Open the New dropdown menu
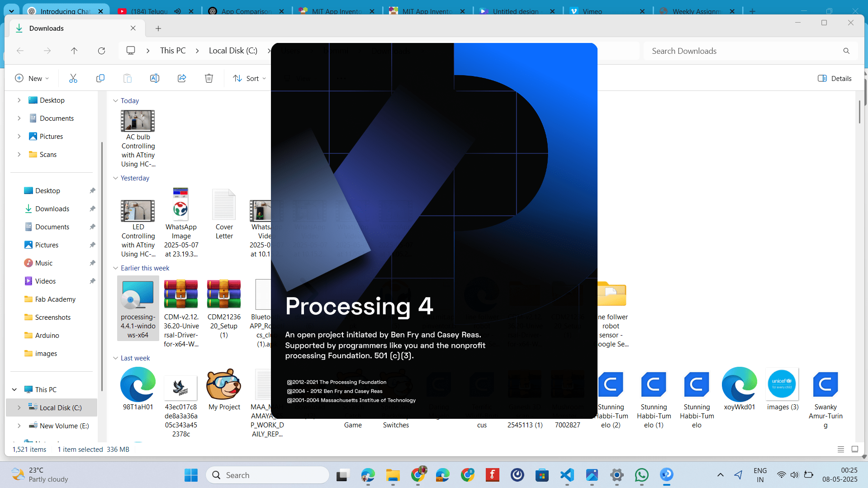This screenshot has height=488, width=868. click(x=32, y=78)
